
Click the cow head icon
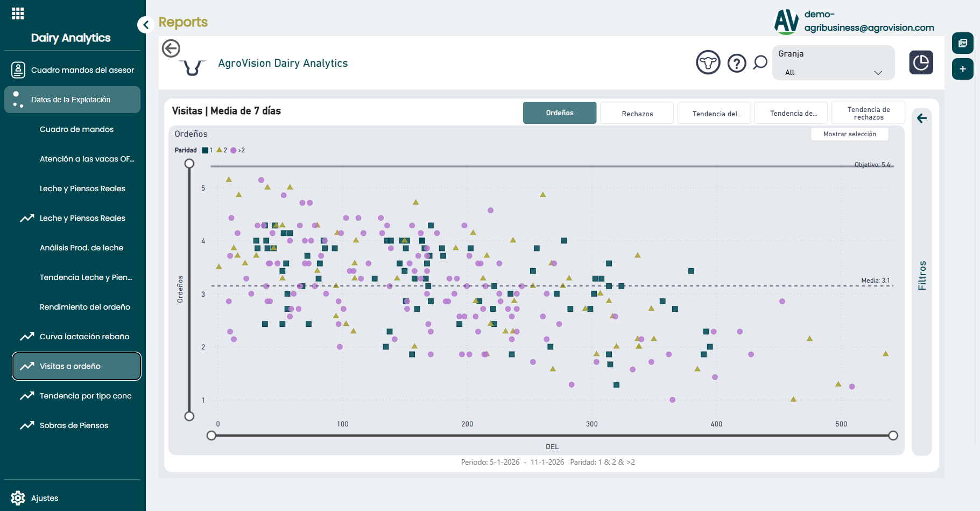point(708,63)
